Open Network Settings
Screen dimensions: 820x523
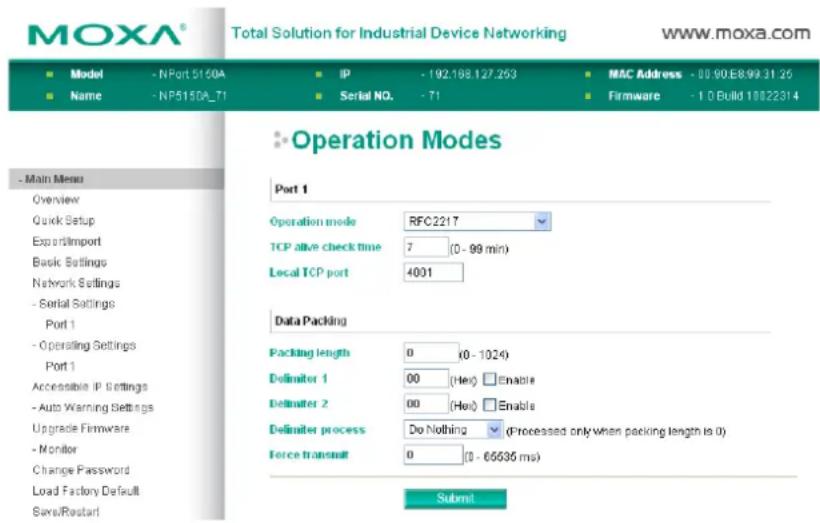point(76,283)
